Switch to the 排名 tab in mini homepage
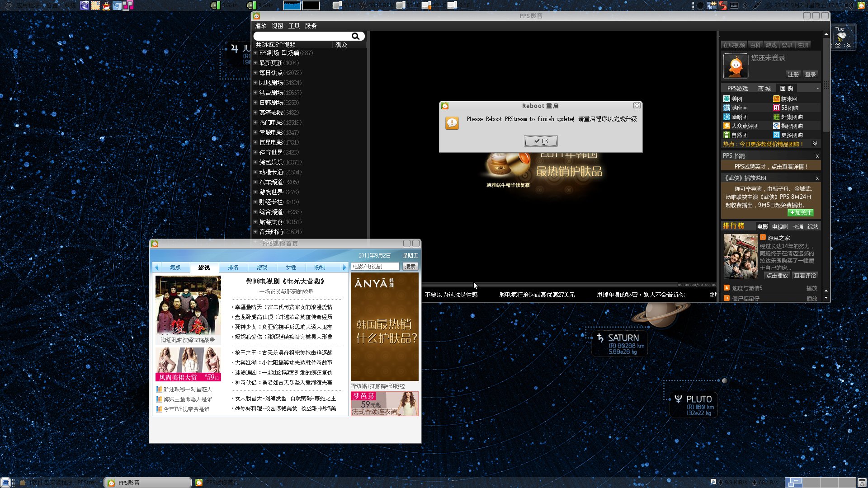 [233, 267]
